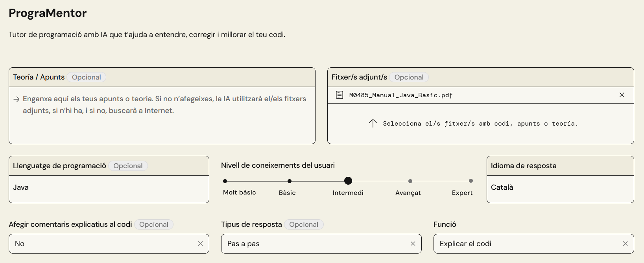Click the Opcional badge next to Fitxer/s adjunt/s

(x=409, y=77)
